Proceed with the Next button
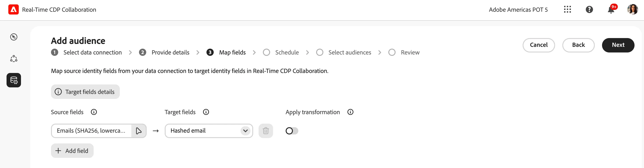The width and height of the screenshot is (644, 168). point(618,45)
